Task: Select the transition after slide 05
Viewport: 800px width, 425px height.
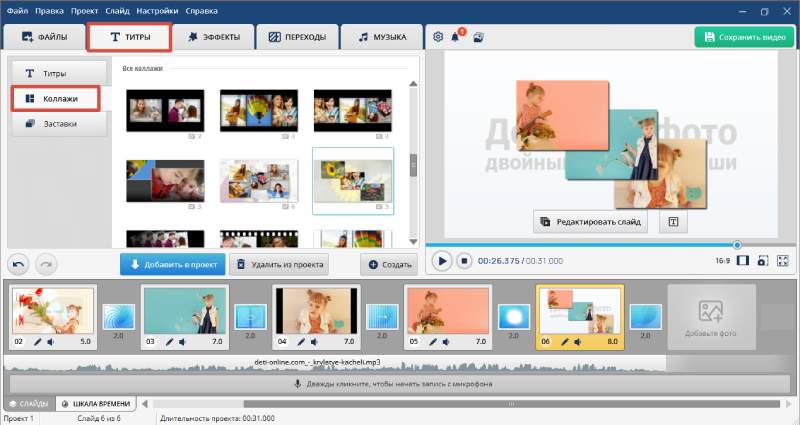Action: pyautogui.click(x=514, y=317)
